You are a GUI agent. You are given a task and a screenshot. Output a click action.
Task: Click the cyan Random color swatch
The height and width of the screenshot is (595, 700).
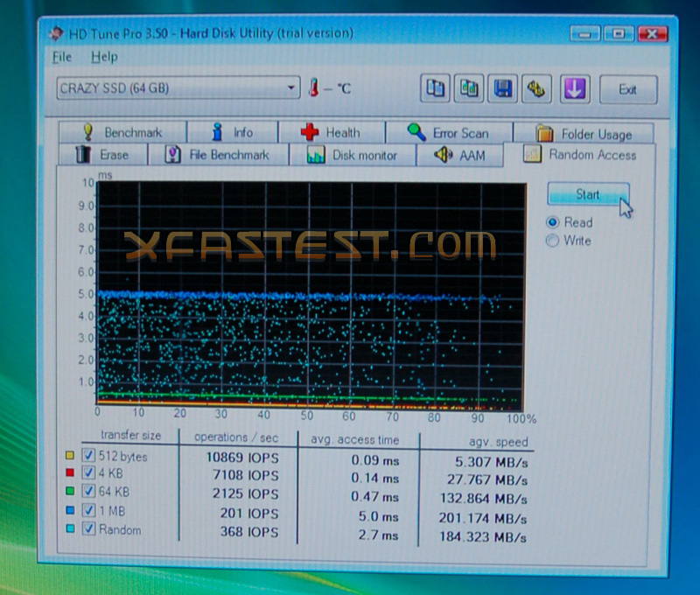point(70,529)
